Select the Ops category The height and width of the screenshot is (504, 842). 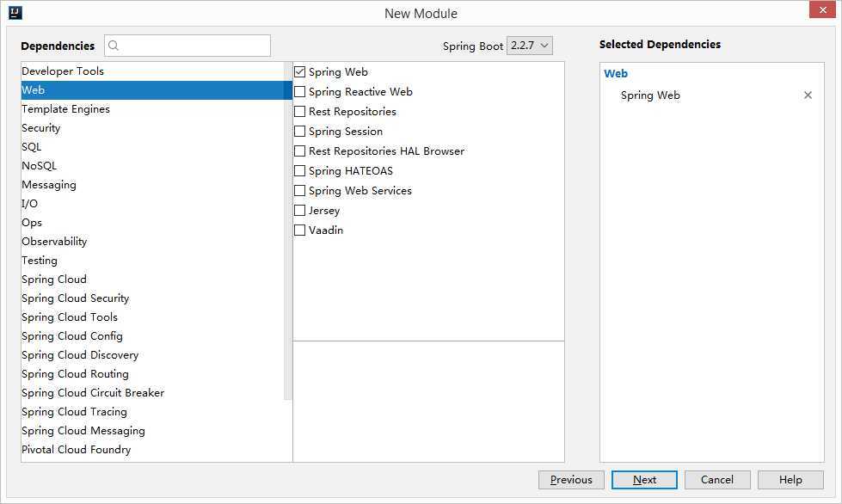(152, 223)
